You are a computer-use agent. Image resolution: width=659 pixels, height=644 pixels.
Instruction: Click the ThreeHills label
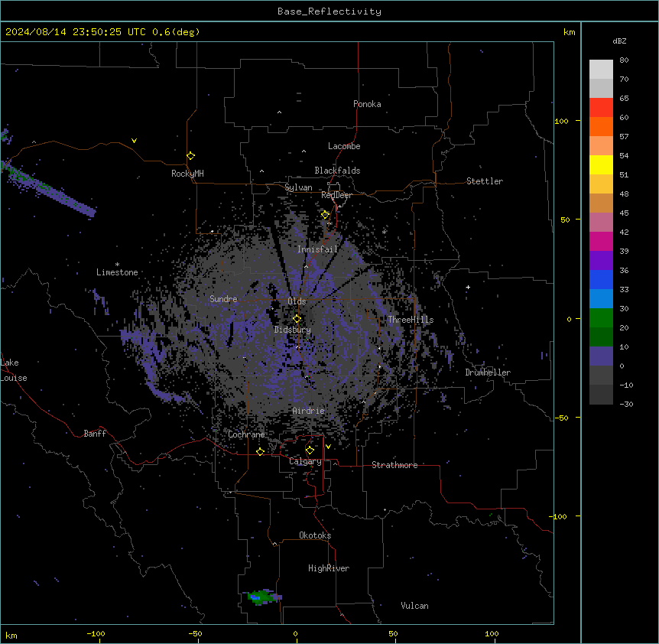411,320
